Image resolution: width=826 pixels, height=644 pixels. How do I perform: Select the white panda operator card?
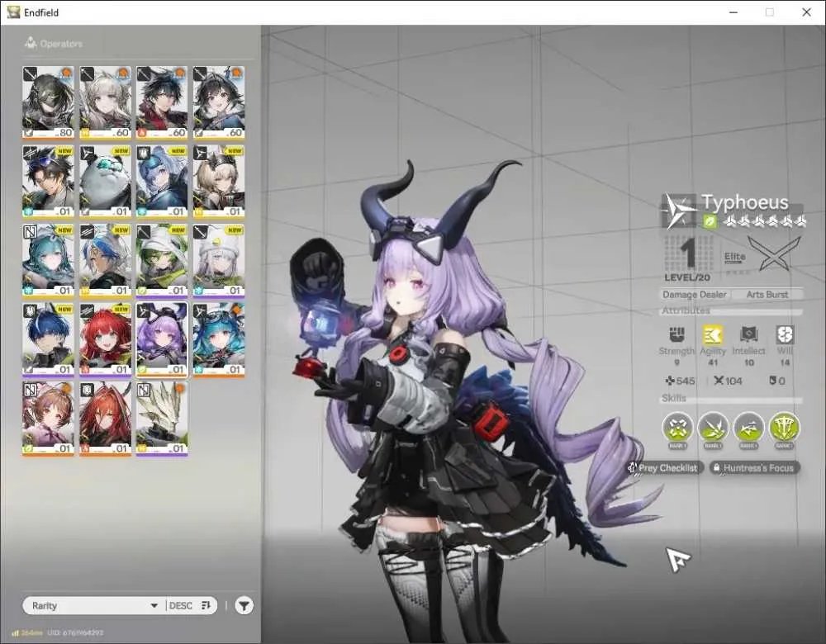point(105,182)
